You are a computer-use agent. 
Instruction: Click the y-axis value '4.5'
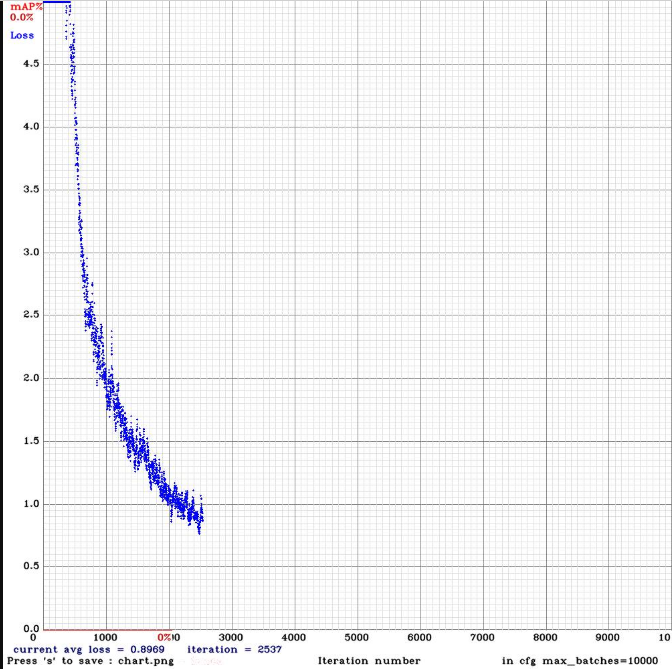coord(31,64)
